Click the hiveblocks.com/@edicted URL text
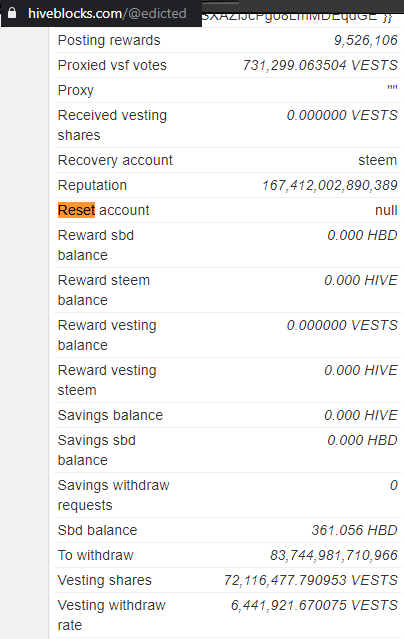The width and height of the screenshot is (404, 639). 107,13
